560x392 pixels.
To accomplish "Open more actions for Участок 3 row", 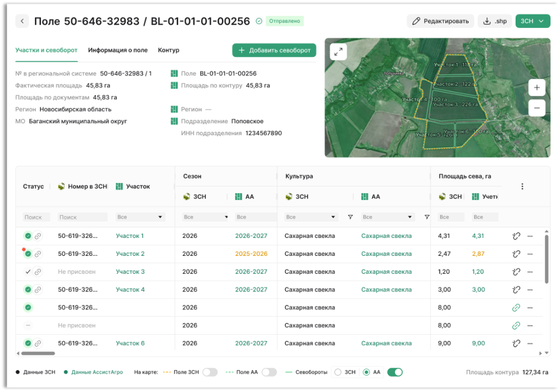I will click(x=530, y=272).
